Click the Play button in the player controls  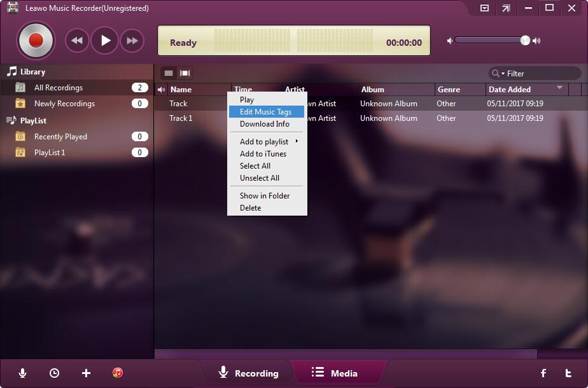click(x=104, y=41)
